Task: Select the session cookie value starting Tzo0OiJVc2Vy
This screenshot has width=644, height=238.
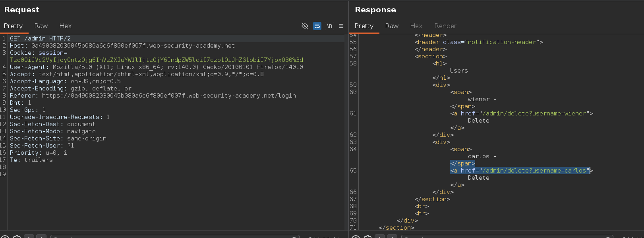Action: [x=157, y=60]
